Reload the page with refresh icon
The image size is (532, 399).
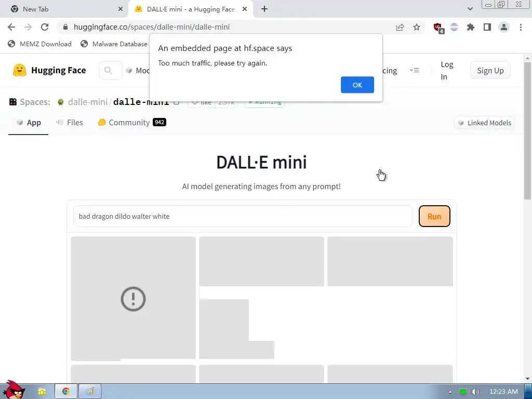[45, 27]
